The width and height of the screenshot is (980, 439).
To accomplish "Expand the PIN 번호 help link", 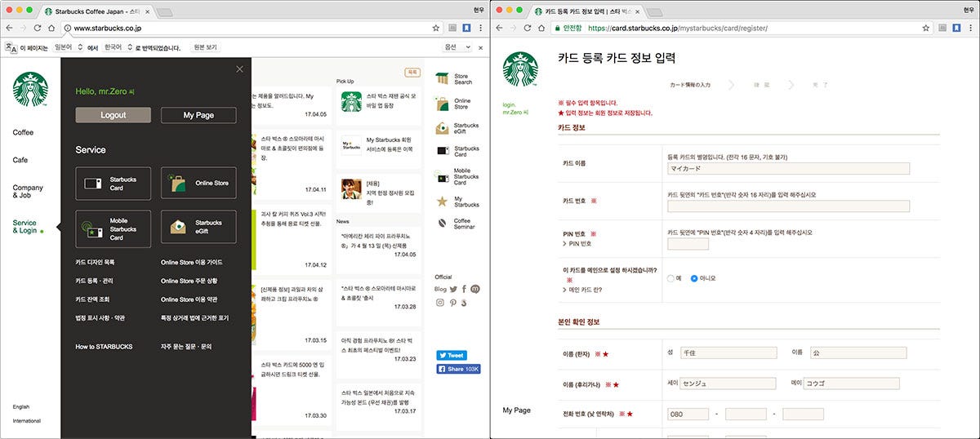I will click(577, 244).
